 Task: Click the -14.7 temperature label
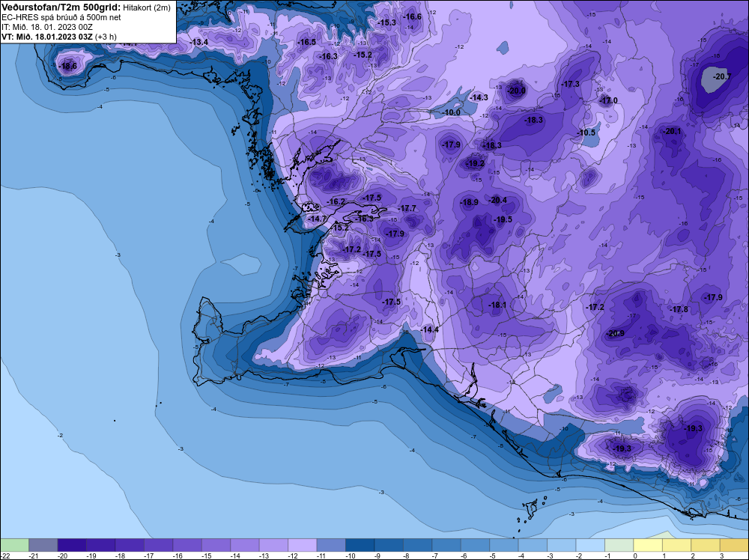[x=317, y=219]
